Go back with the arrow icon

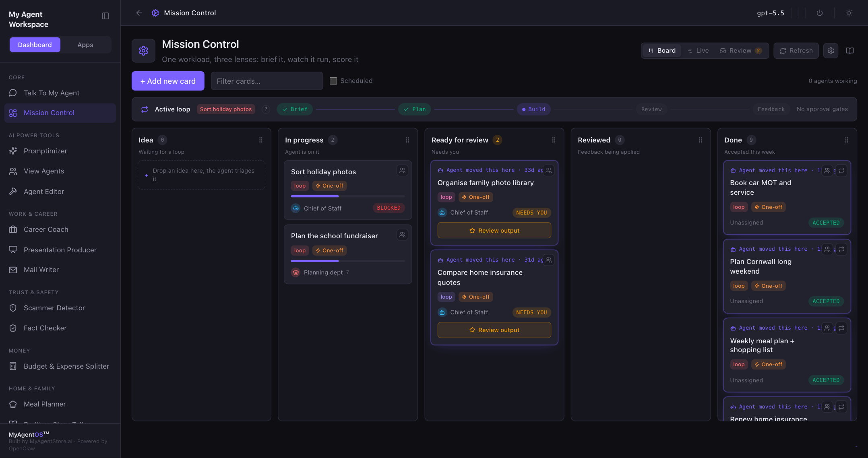(139, 13)
